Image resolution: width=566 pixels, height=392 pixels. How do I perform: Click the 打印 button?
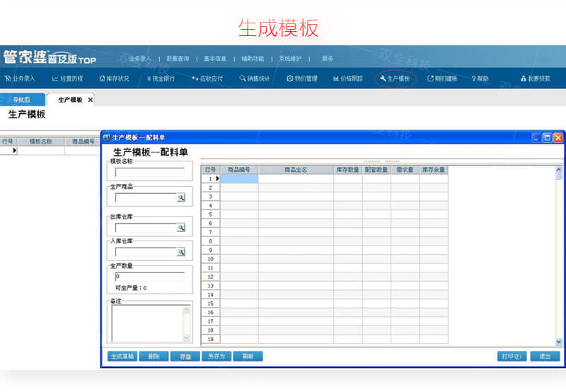pyautogui.click(x=512, y=356)
